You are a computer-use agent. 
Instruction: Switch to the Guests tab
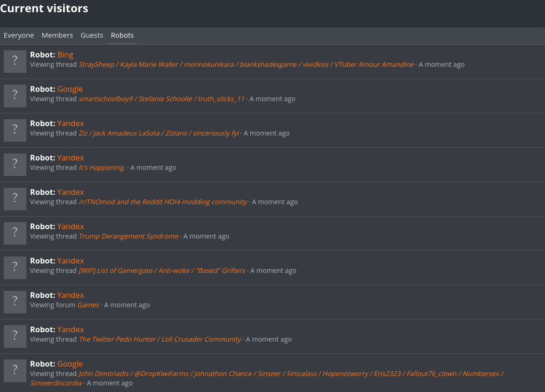(92, 35)
